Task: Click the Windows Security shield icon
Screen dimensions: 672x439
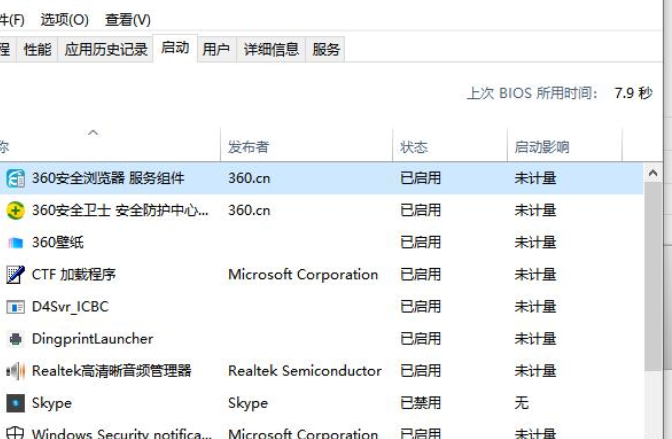Action: pos(15,432)
